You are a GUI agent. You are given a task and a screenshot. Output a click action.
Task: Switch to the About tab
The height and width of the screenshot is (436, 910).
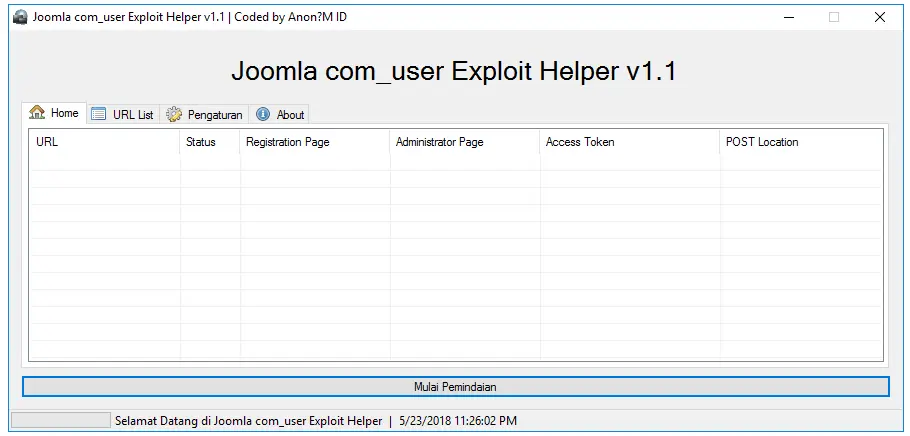click(x=279, y=114)
